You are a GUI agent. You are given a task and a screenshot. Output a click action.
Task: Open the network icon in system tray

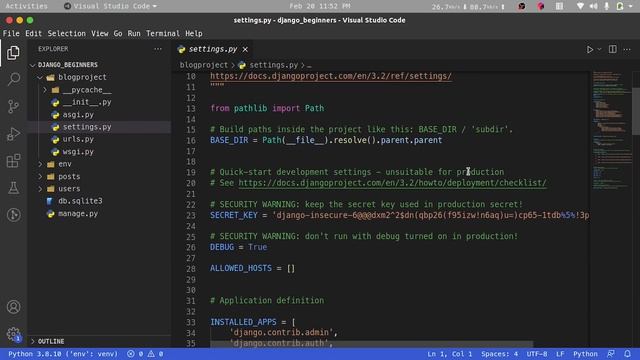tap(580, 6)
